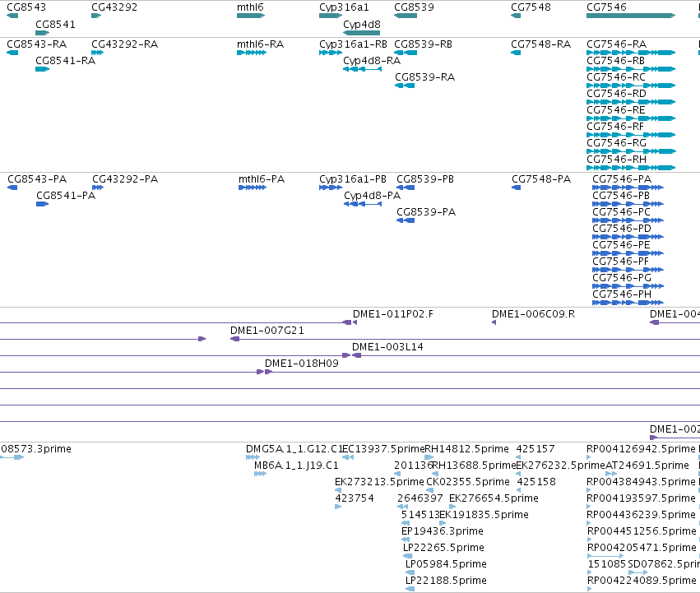Click the CG43292-RA transcript label
The width and height of the screenshot is (700, 593).
click(124, 44)
